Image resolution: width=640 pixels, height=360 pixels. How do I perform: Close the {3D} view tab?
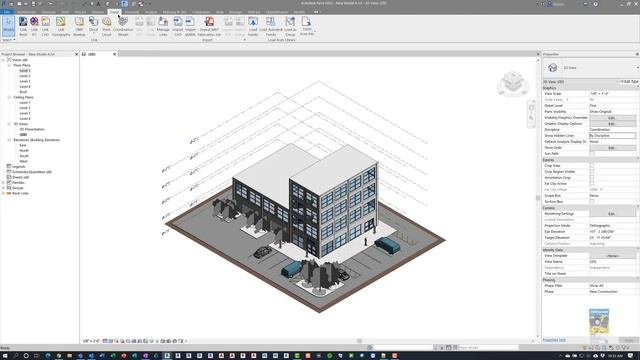click(x=114, y=54)
